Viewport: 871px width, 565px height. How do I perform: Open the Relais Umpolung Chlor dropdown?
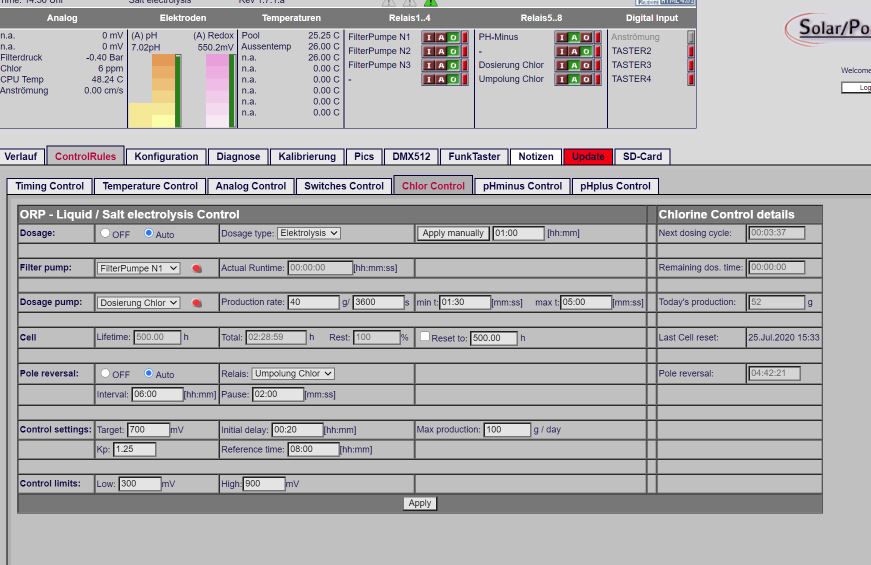pyautogui.click(x=293, y=373)
